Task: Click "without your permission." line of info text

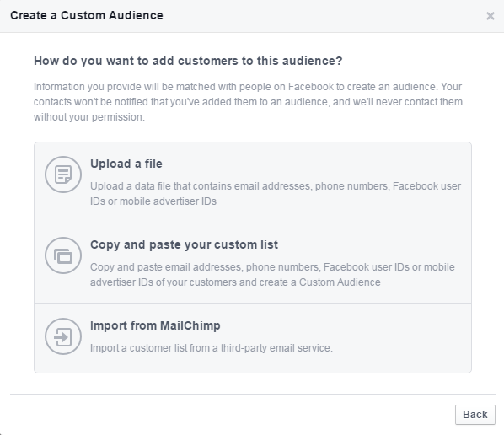Action: coord(89,117)
